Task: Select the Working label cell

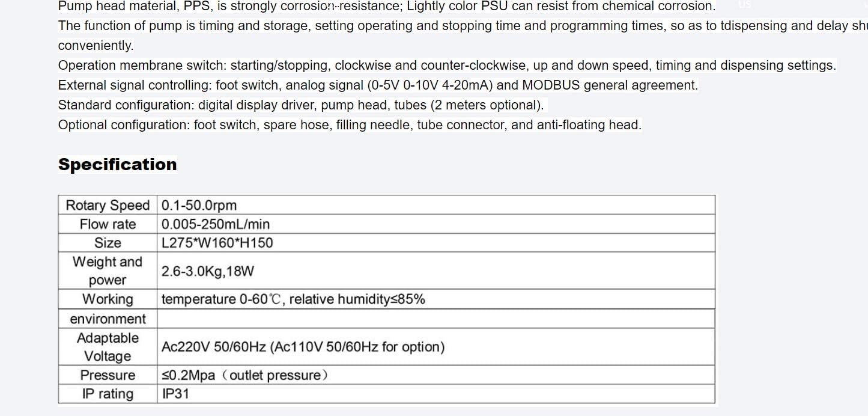Action: pos(108,299)
